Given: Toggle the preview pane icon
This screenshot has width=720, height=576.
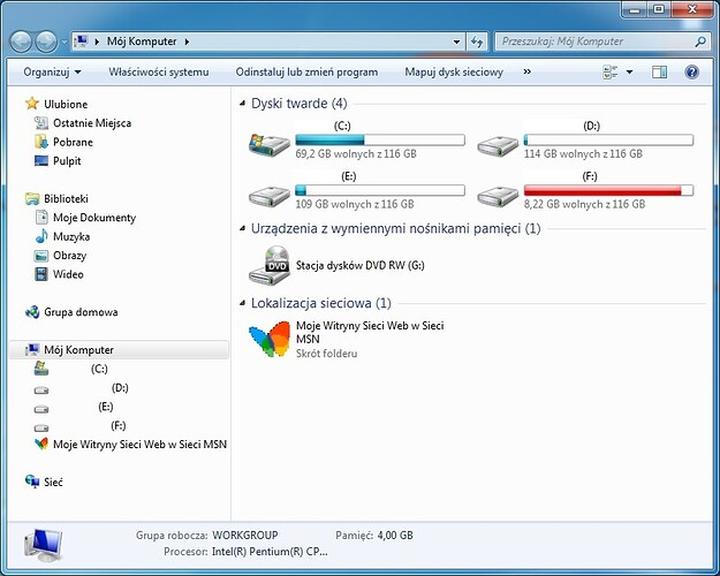Looking at the screenshot, I should (659, 72).
